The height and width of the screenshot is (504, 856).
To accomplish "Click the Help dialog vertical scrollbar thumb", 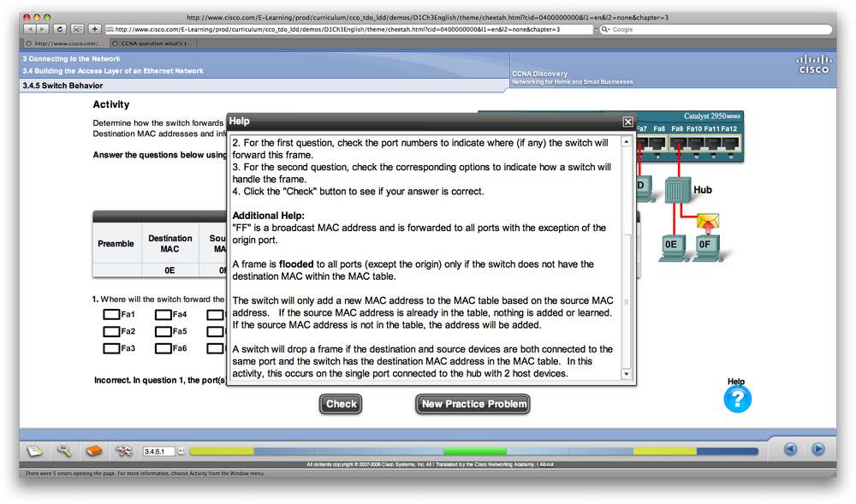I will (x=627, y=302).
